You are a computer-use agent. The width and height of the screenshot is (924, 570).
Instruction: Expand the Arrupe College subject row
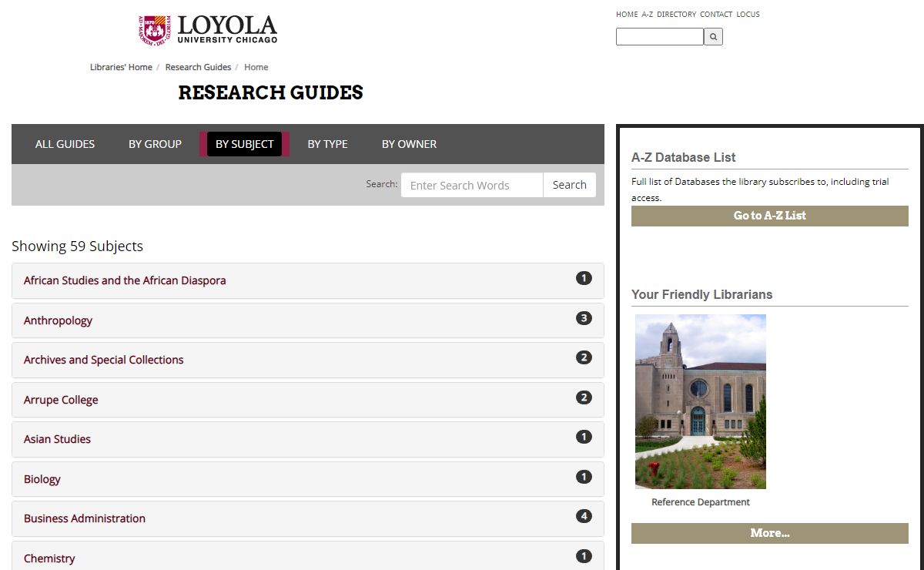[x=61, y=400]
